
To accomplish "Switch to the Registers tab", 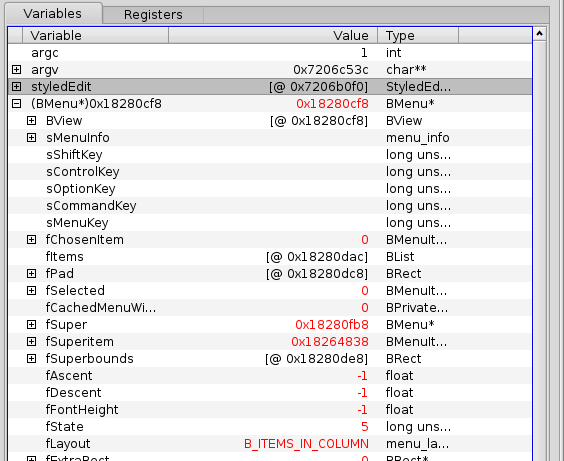I will [153, 15].
